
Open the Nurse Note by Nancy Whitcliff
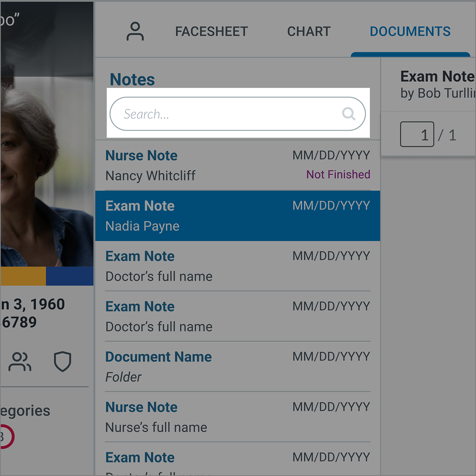pos(237,165)
